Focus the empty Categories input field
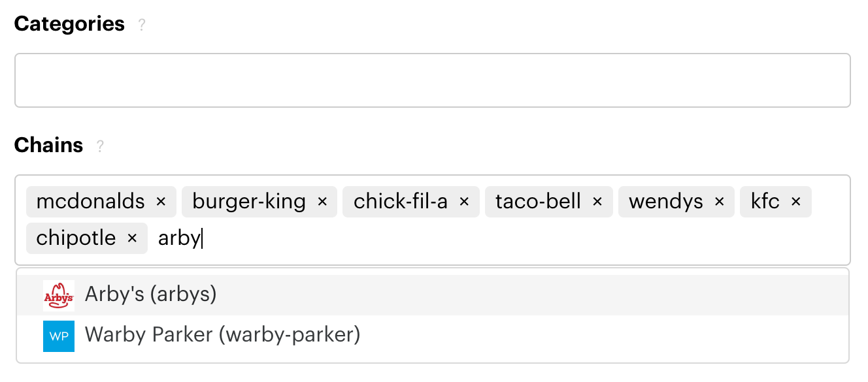 tap(433, 80)
